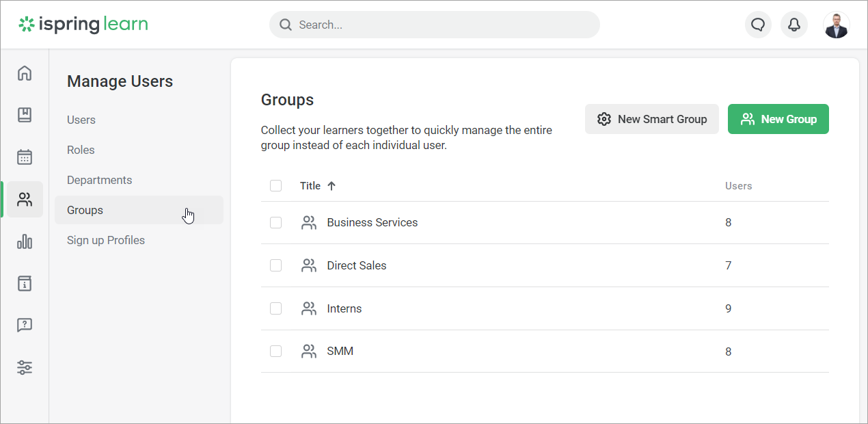Click user count 9 for Interns

[x=729, y=308]
